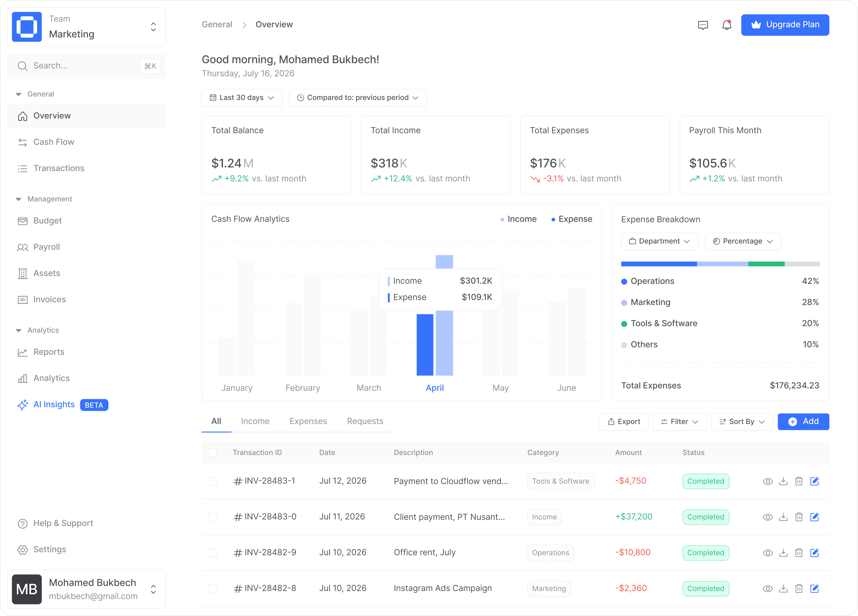This screenshot has height=616, width=858.
Task: Click the General breadcrumb link
Action: point(217,25)
